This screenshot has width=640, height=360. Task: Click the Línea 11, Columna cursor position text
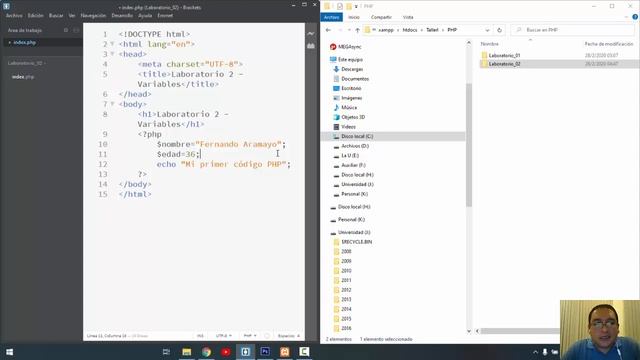[x=107, y=336]
